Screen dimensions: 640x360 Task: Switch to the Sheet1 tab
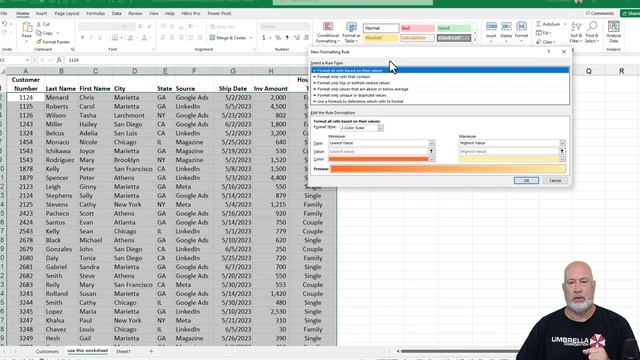[x=123, y=351]
